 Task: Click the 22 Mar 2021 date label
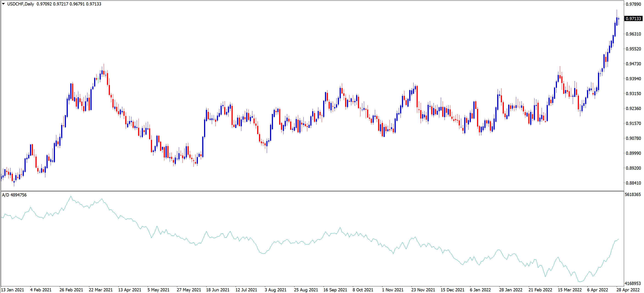click(x=101, y=290)
